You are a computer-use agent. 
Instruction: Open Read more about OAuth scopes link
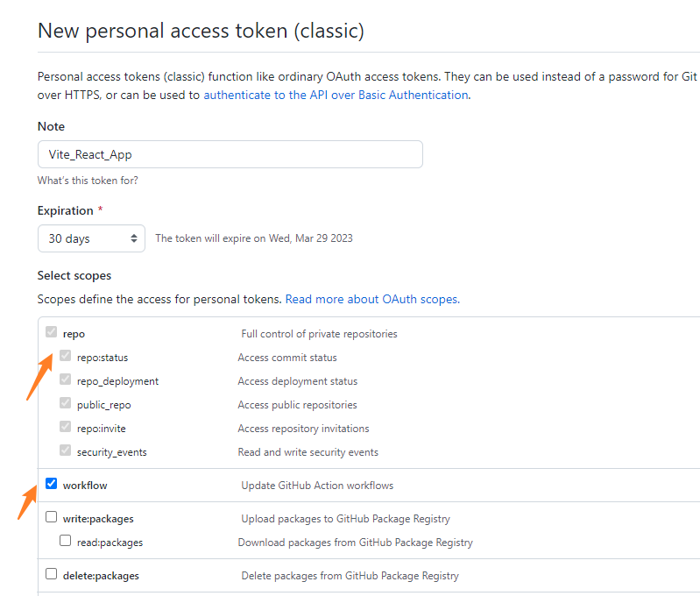(x=372, y=300)
